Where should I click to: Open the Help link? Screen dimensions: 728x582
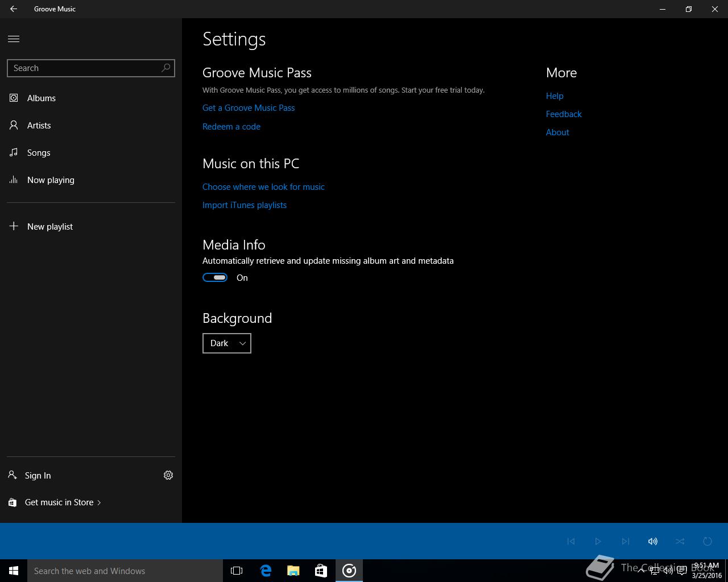pos(555,96)
